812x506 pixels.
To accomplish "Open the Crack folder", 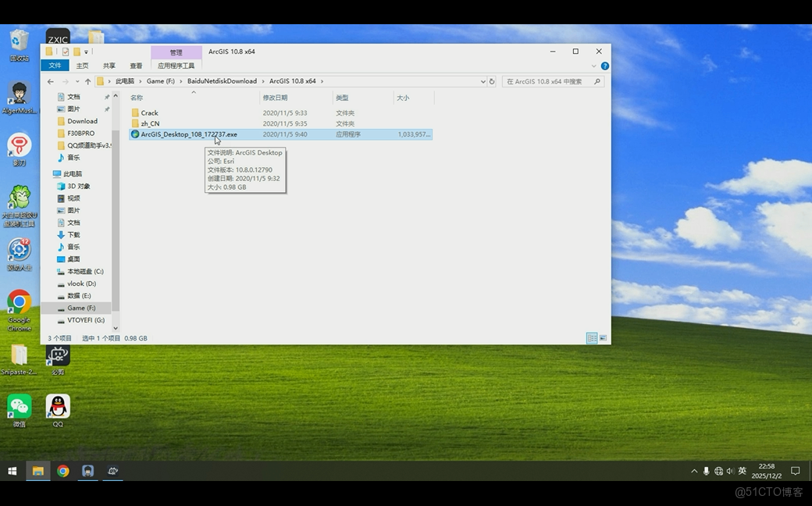I will coord(149,113).
